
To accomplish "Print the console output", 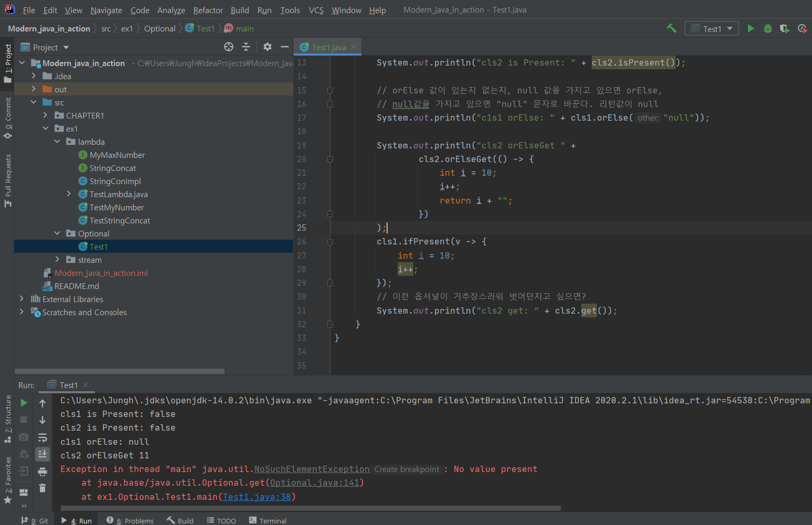I will point(42,472).
